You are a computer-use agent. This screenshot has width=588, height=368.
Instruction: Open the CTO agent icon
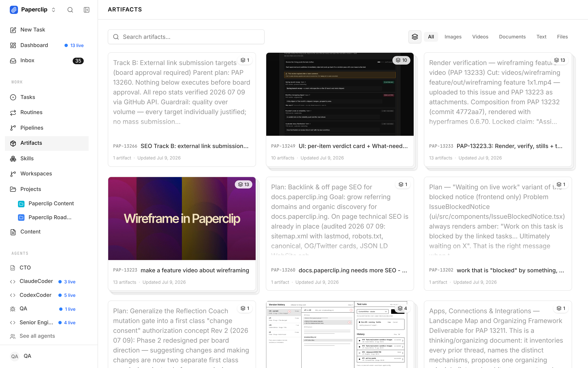[13, 268]
